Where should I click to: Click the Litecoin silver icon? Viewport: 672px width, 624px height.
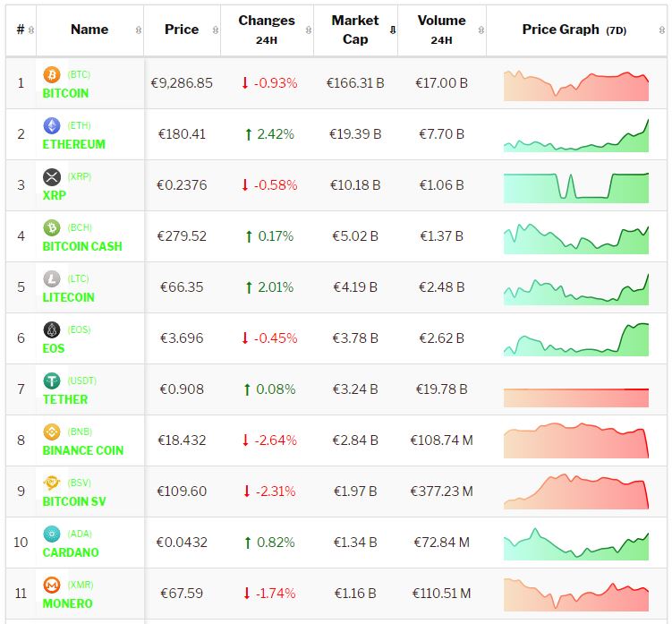[52, 278]
